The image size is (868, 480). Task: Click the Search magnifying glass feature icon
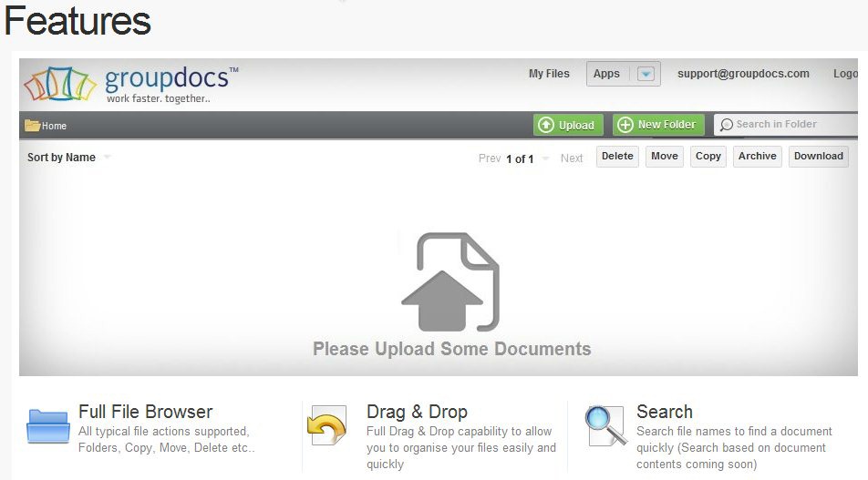[606, 425]
